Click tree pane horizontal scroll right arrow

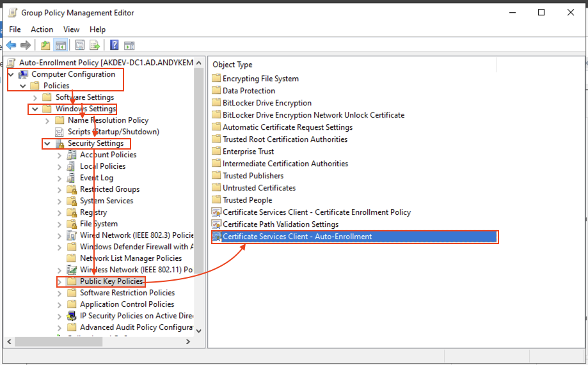[x=188, y=342]
